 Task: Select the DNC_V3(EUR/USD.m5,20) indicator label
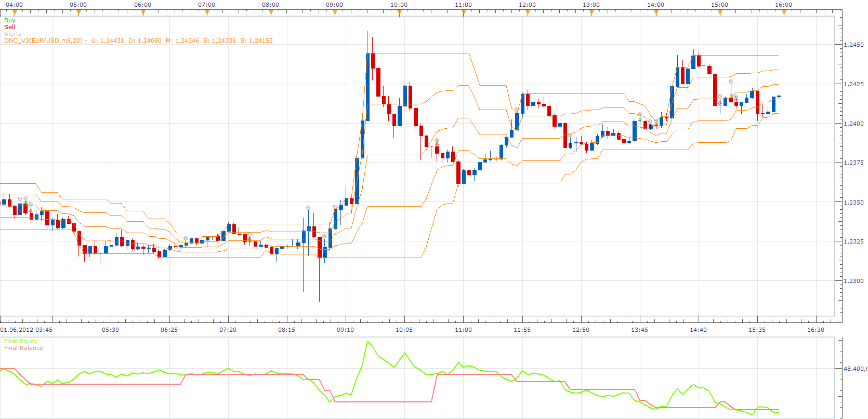[43, 40]
